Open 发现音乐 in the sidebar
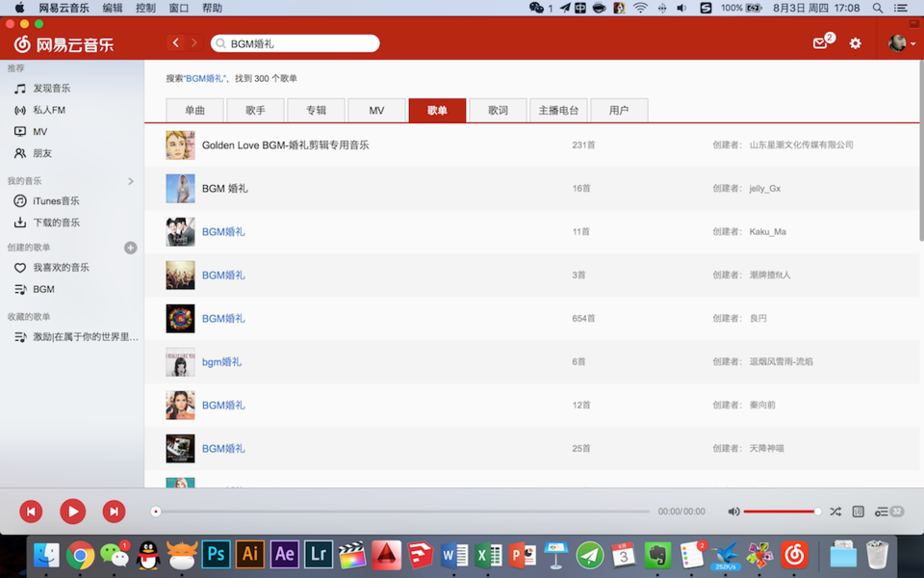The width and height of the screenshot is (924, 578). point(51,89)
